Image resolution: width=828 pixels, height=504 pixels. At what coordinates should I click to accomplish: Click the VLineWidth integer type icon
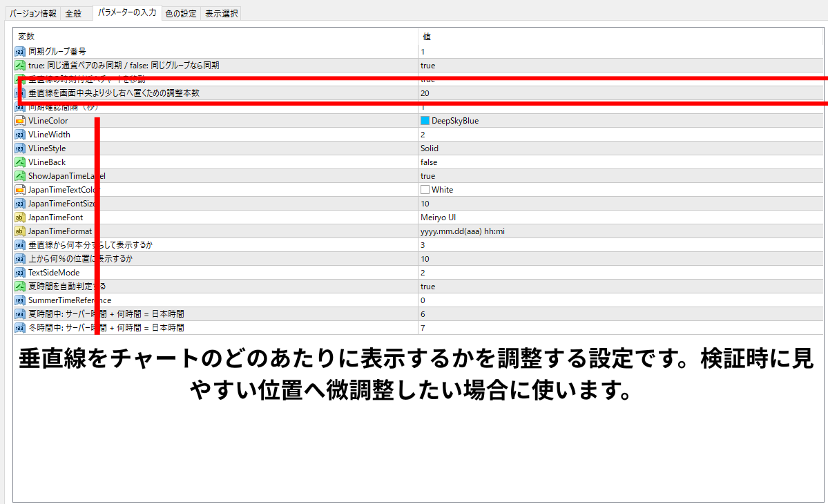(19, 135)
